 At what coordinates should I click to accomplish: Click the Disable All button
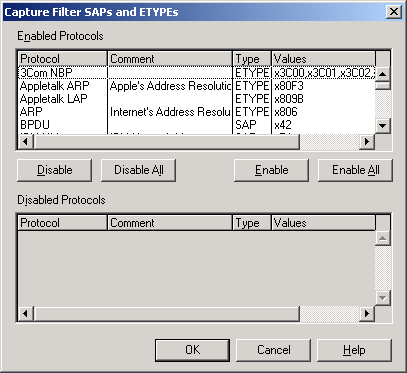(138, 170)
